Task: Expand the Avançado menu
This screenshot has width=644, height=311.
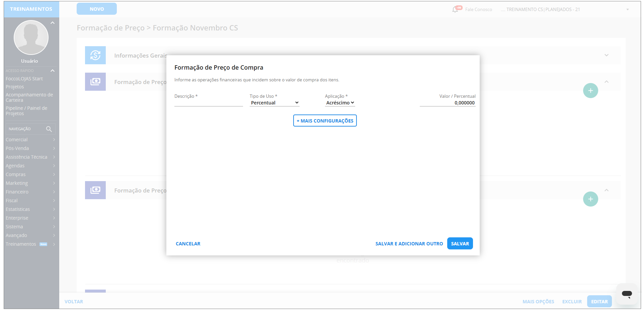Action: click(30, 235)
